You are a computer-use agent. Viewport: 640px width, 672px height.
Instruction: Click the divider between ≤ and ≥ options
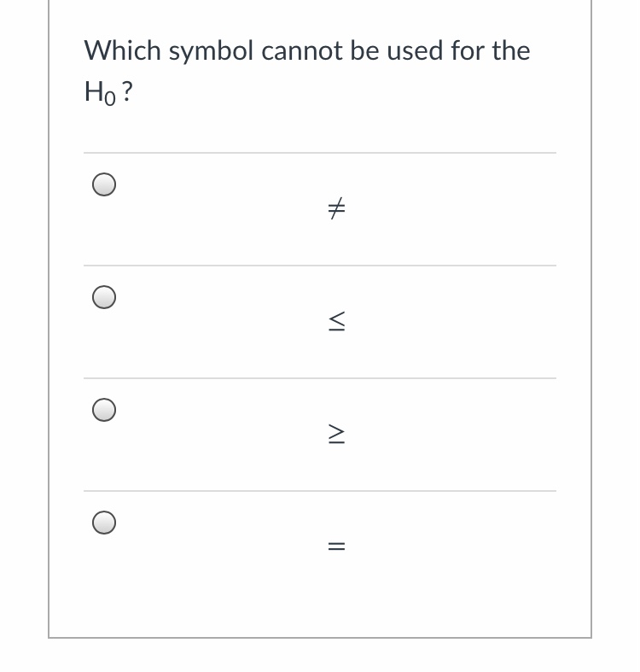(x=319, y=378)
